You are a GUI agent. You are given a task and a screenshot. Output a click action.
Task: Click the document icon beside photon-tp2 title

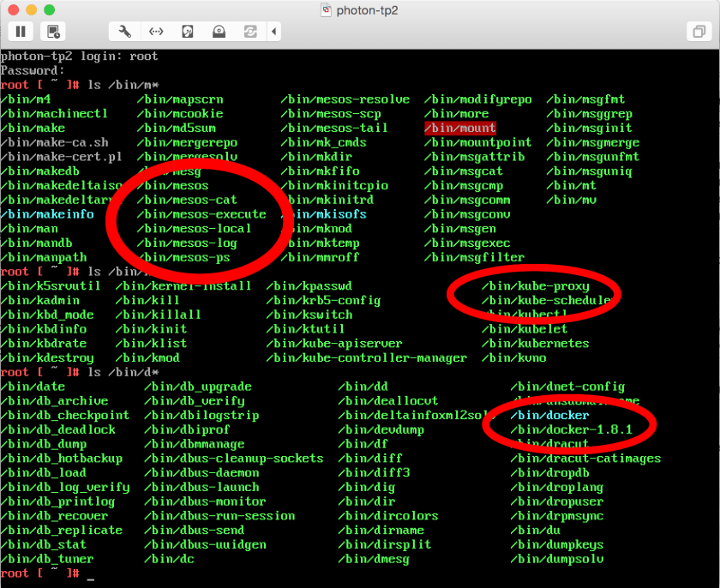pyautogui.click(x=326, y=10)
